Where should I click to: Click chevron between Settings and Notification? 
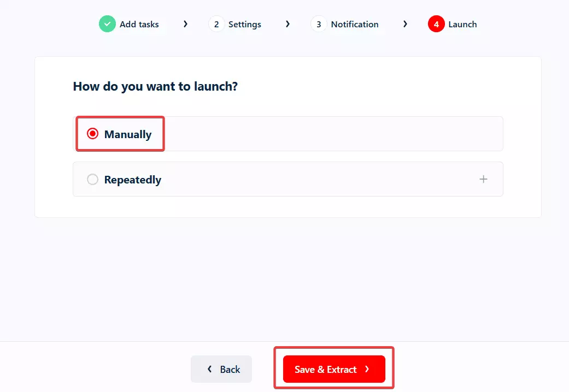click(288, 24)
